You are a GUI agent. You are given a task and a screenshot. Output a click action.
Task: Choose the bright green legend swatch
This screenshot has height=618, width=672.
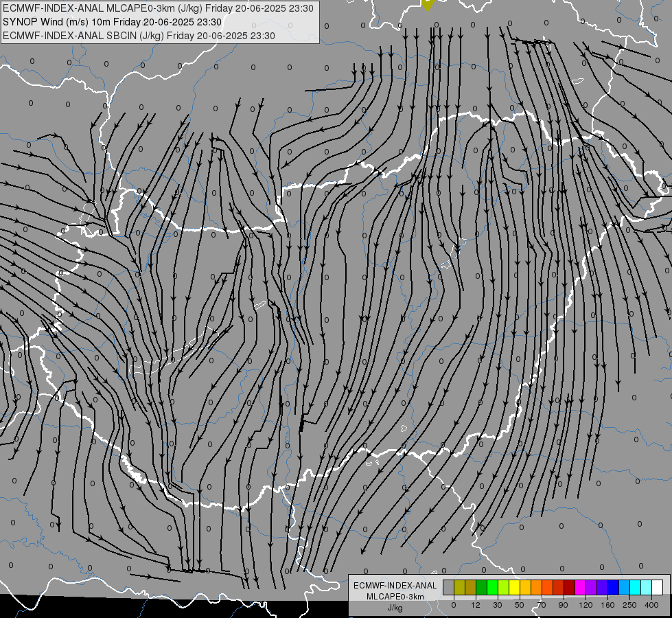pos(492,587)
